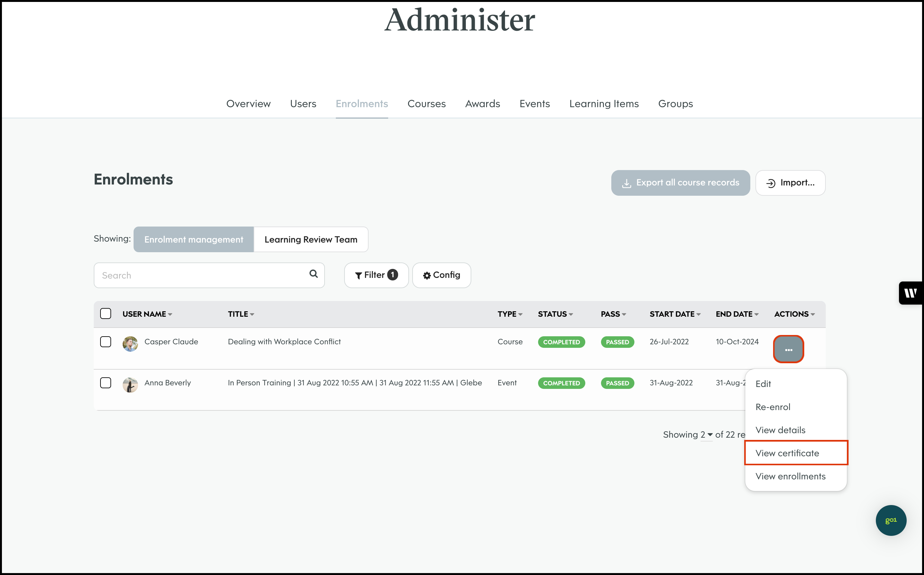This screenshot has width=924, height=575.
Task: Toggle the select-all header checkbox
Action: (x=105, y=313)
